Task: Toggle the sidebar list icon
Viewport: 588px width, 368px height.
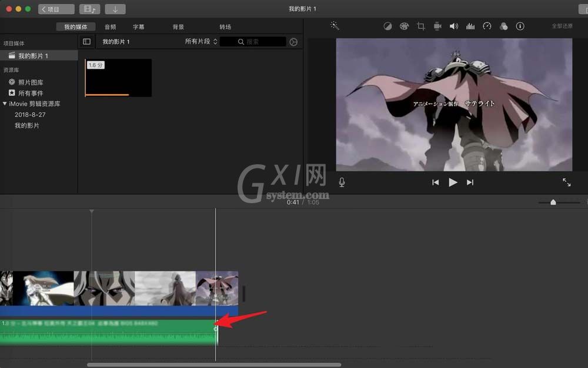Action: 86,42
